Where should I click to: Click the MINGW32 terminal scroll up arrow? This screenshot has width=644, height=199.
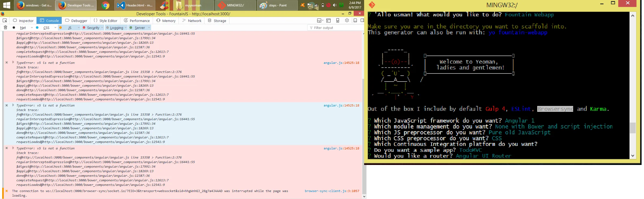tap(632, 16)
